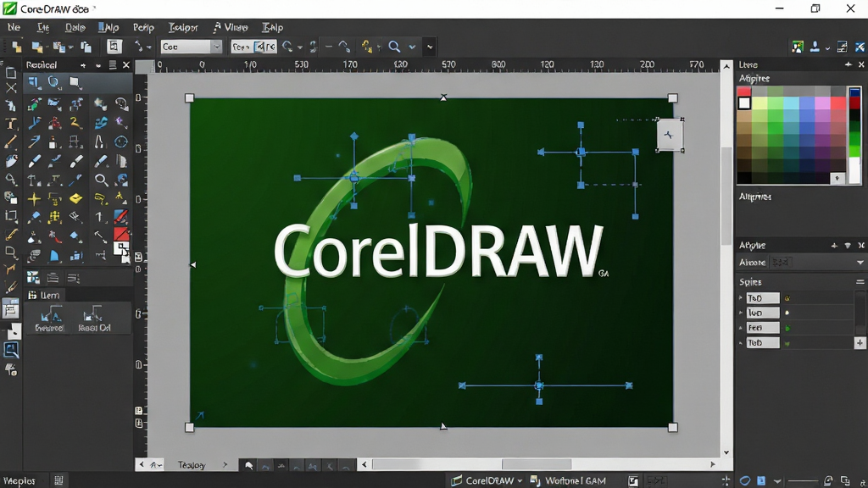
Task: Click the highlighted page layout tool in left strip
Action: coord(10,308)
